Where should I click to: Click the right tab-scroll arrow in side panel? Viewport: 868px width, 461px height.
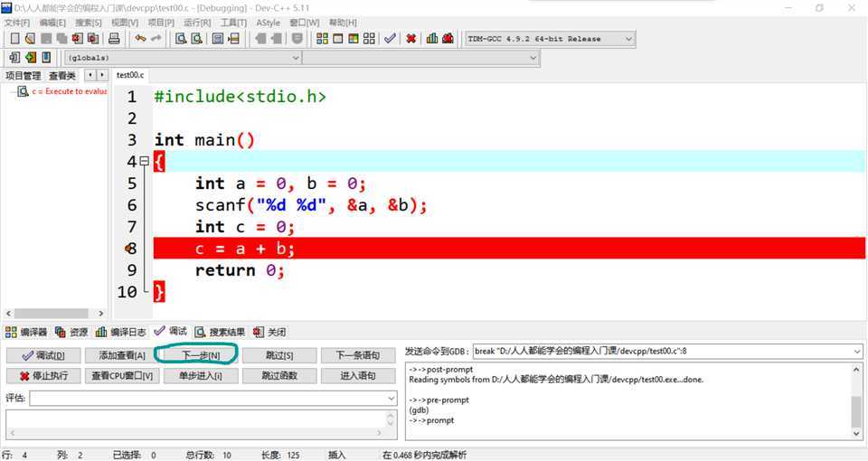coord(102,75)
